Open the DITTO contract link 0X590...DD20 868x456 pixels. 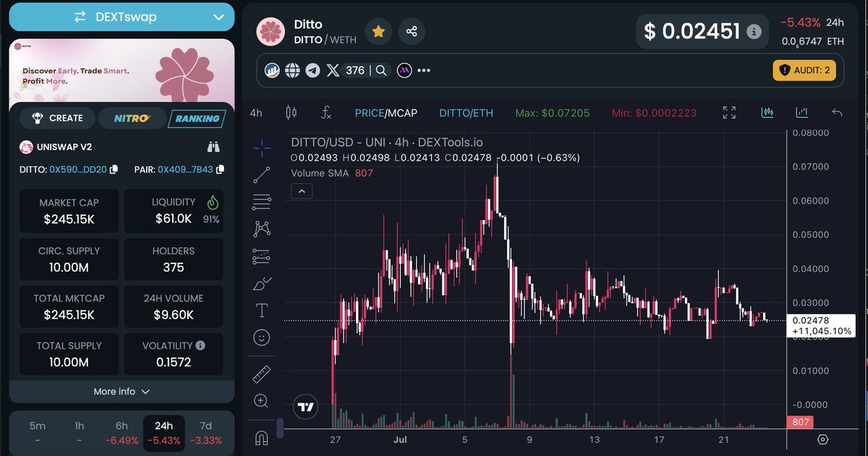pyautogui.click(x=77, y=169)
